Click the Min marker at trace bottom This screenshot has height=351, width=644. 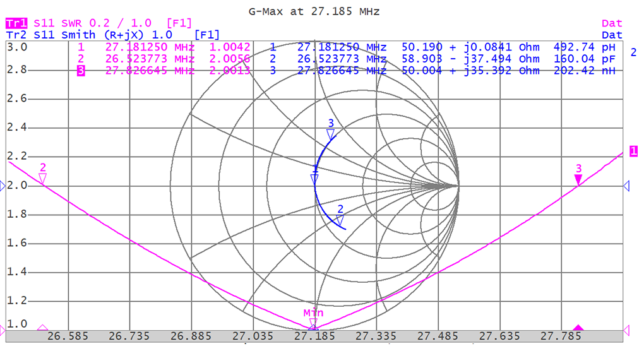click(x=313, y=323)
